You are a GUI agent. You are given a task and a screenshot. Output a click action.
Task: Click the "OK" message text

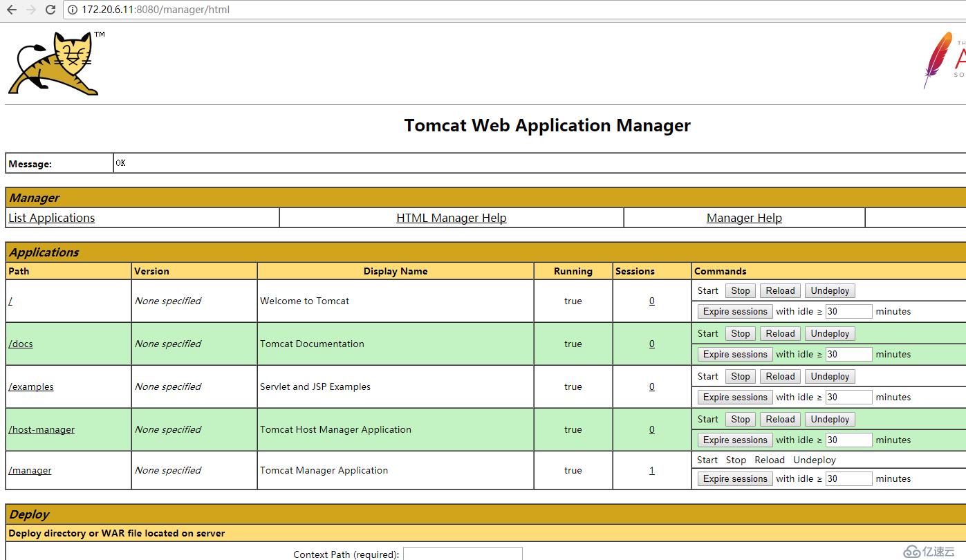tap(121, 163)
